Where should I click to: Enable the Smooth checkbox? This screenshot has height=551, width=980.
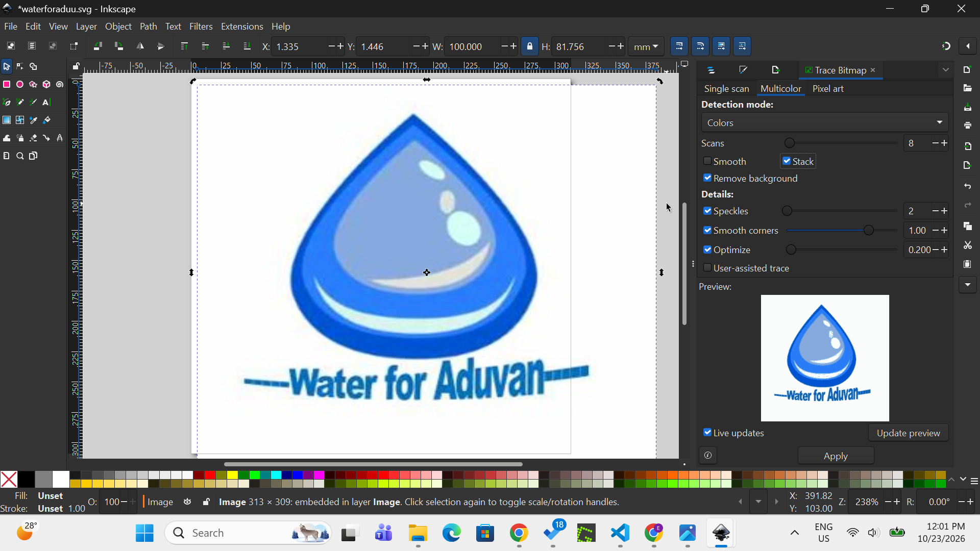(707, 161)
